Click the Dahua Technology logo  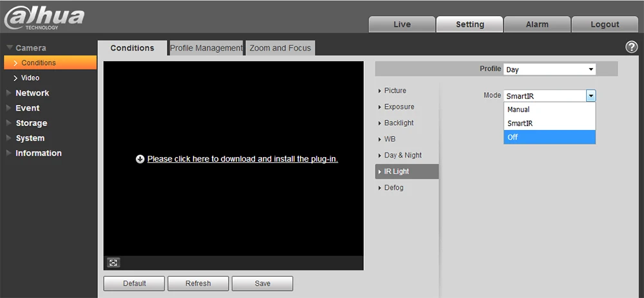pos(44,18)
